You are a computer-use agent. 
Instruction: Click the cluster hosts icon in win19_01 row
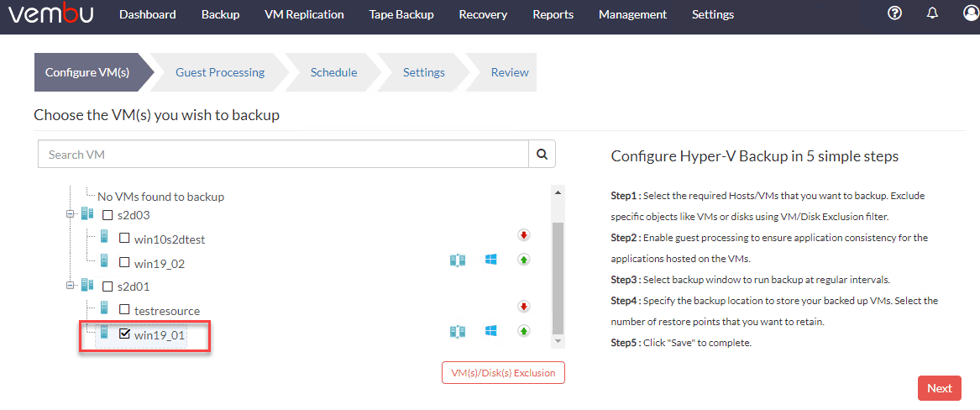(x=457, y=331)
